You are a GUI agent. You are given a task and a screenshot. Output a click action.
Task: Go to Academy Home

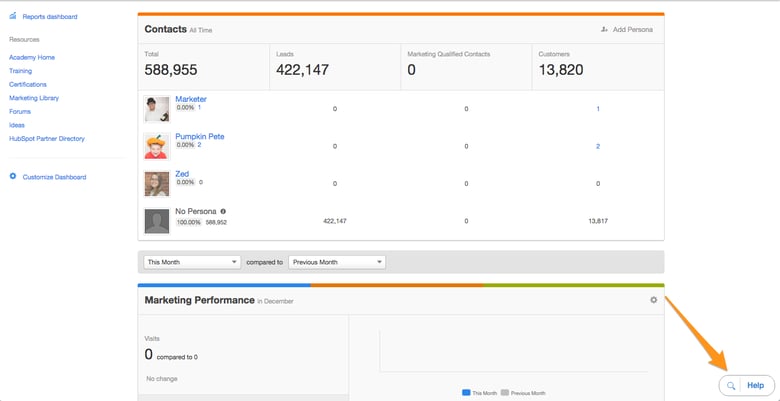(x=32, y=58)
